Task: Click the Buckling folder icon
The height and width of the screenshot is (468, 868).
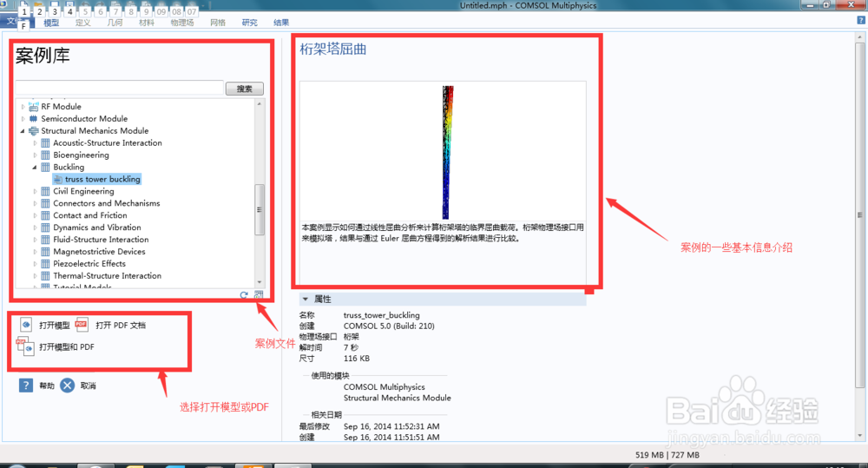Action: point(46,168)
